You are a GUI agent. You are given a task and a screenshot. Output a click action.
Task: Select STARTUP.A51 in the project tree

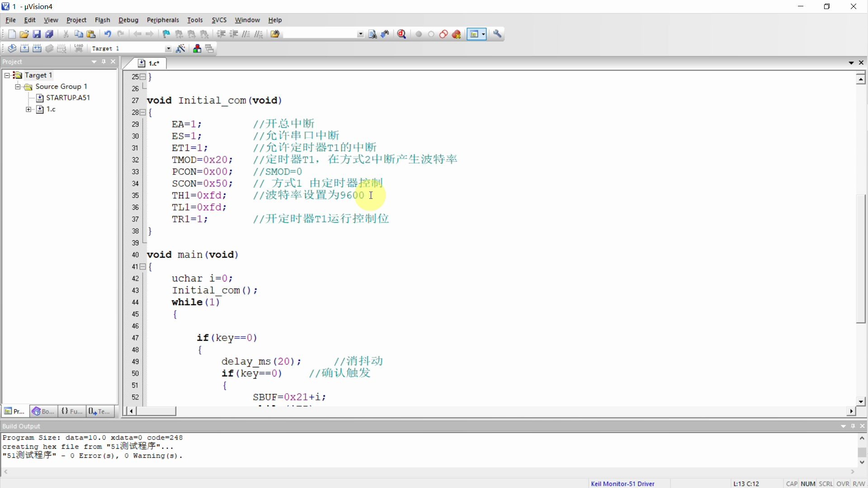pos(68,98)
